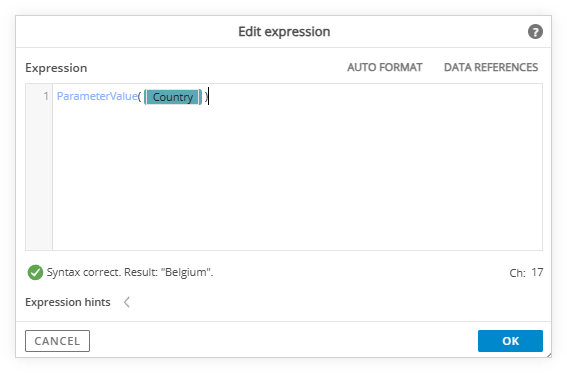This screenshot has width=567, height=373.
Task: Click the Expression hints label
Action: pyautogui.click(x=68, y=302)
